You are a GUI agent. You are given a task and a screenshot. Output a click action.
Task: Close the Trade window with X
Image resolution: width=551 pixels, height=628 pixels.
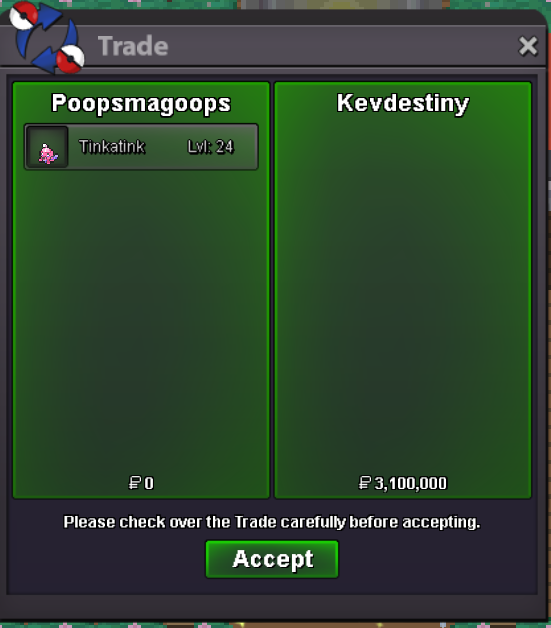(x=528, y=46)
